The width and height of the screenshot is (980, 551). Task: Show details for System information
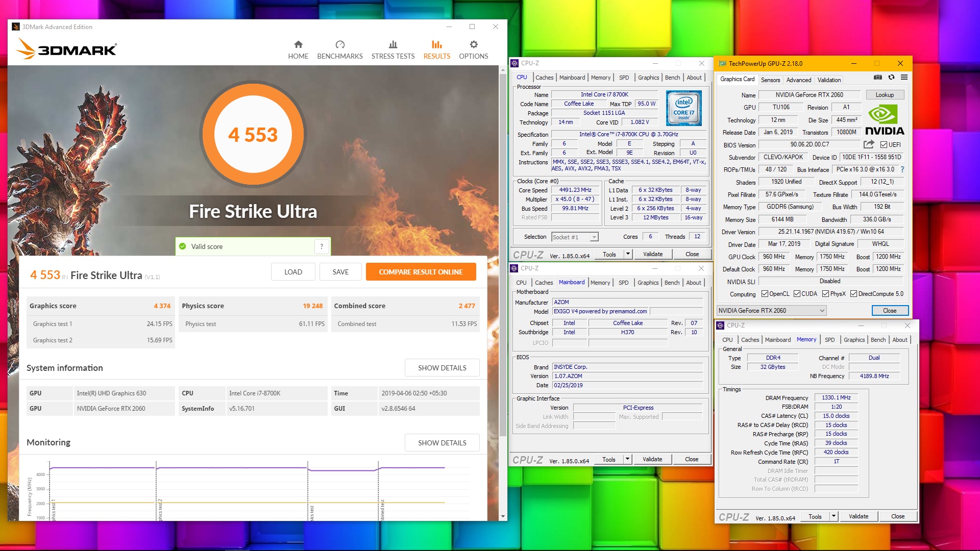coord(442,368)
